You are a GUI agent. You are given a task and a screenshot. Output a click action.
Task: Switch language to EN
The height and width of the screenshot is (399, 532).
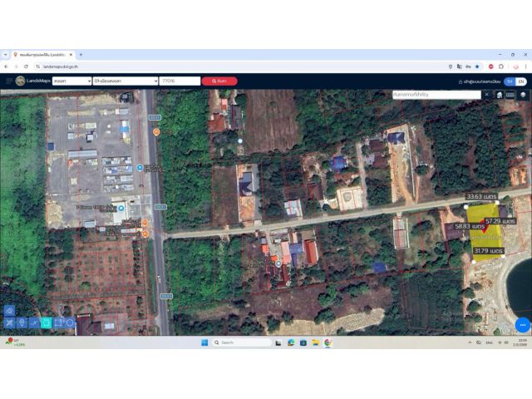pyautogui.click(x=521, y=81)
